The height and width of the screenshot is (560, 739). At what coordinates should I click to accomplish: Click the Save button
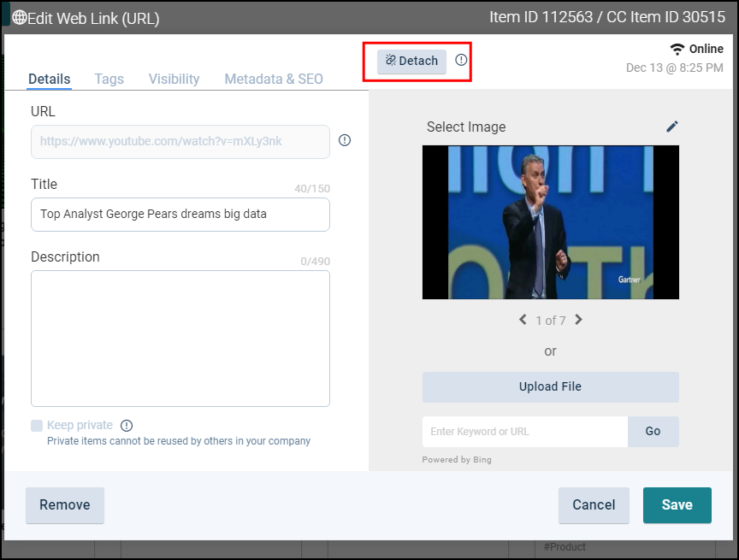coord(677,505)
